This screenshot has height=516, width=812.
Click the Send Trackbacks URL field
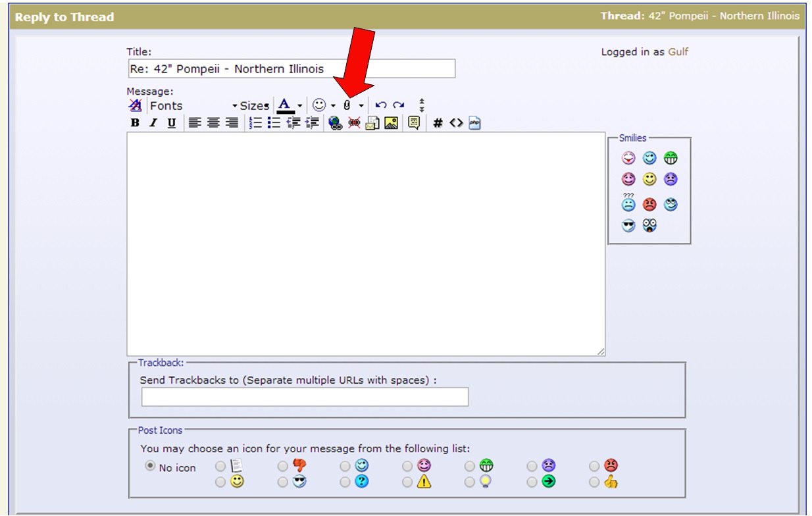click(x=305, y=397)
